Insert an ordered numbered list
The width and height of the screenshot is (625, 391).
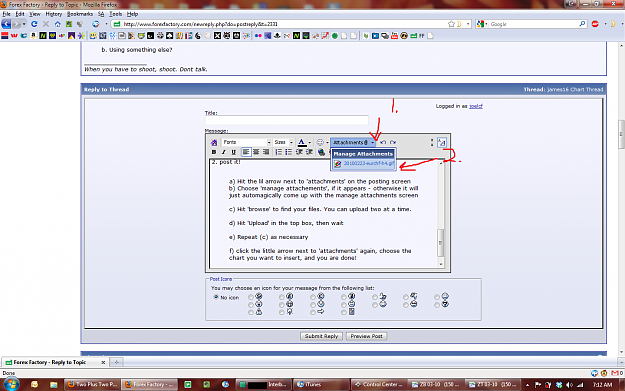click(278, 152)
